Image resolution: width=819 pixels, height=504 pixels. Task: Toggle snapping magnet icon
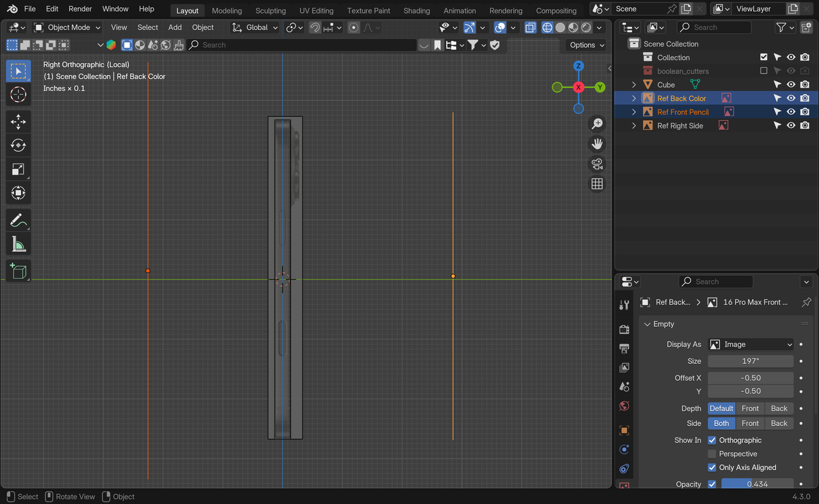[x=315, y=28]
